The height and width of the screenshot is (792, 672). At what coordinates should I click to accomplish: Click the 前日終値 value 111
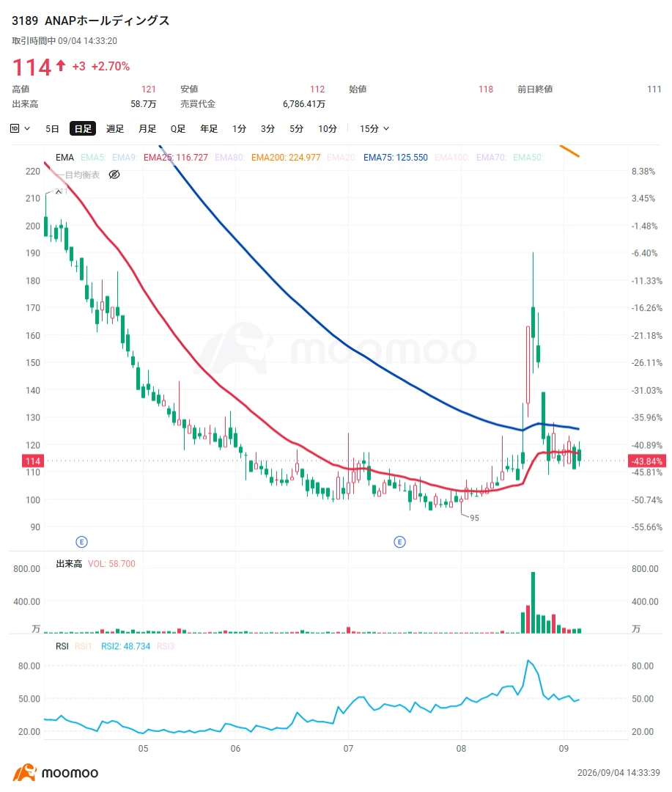(654, 89)
